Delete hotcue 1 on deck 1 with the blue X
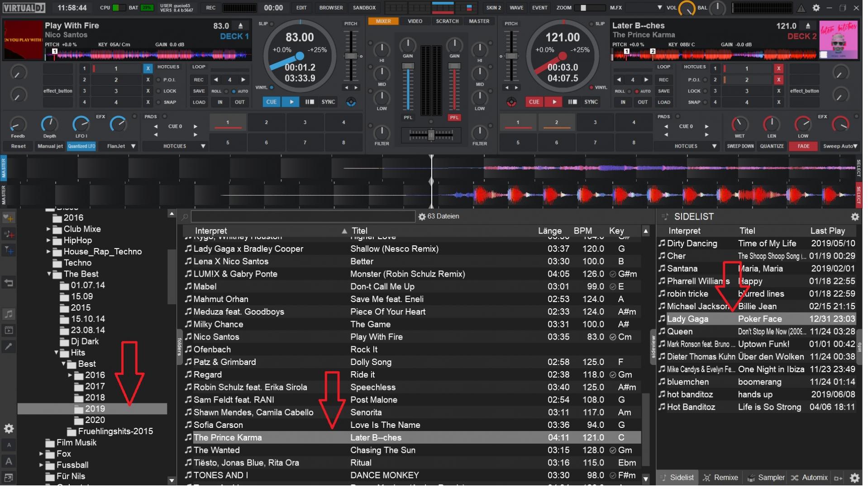The image size is (868, 489). coord(148,69)
